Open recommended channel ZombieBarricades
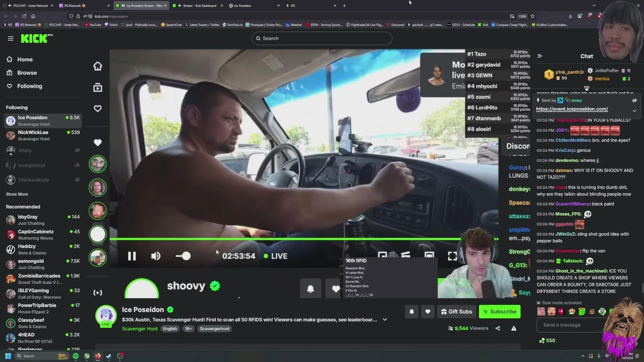The width and height of the screenshot is (644, 362). [43, 279]
